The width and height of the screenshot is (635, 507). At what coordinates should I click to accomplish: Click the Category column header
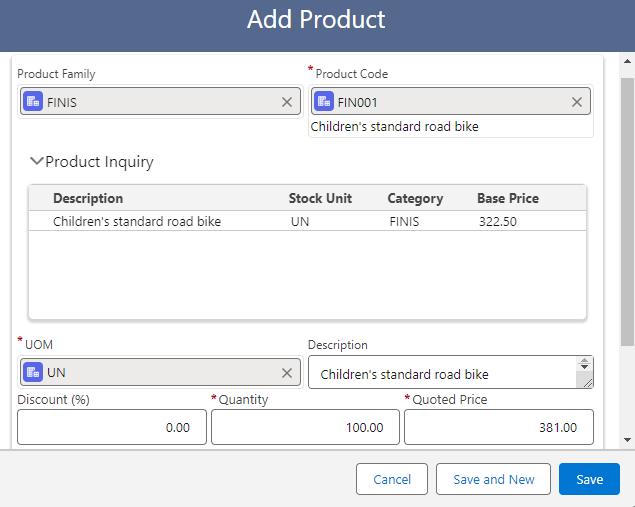pos(415,198)
